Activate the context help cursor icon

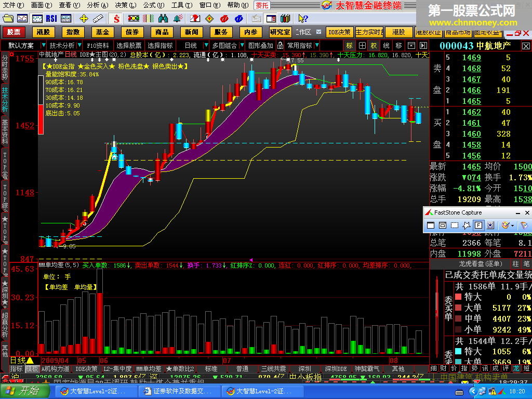(x=303, y=18)
